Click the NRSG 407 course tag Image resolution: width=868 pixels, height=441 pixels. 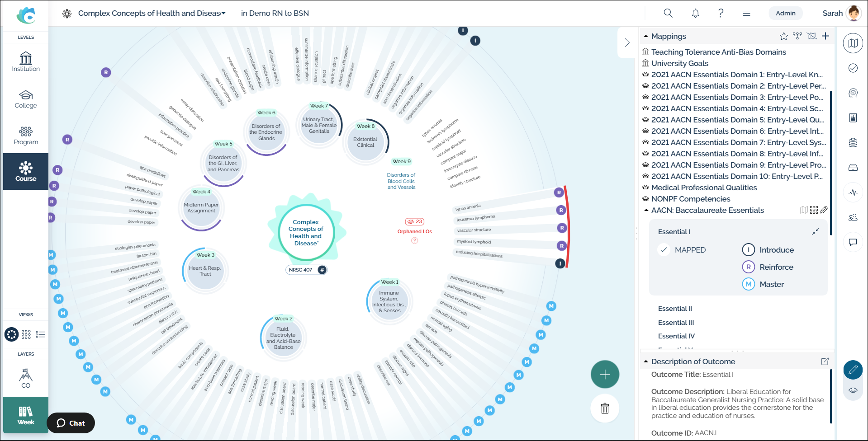306,270
